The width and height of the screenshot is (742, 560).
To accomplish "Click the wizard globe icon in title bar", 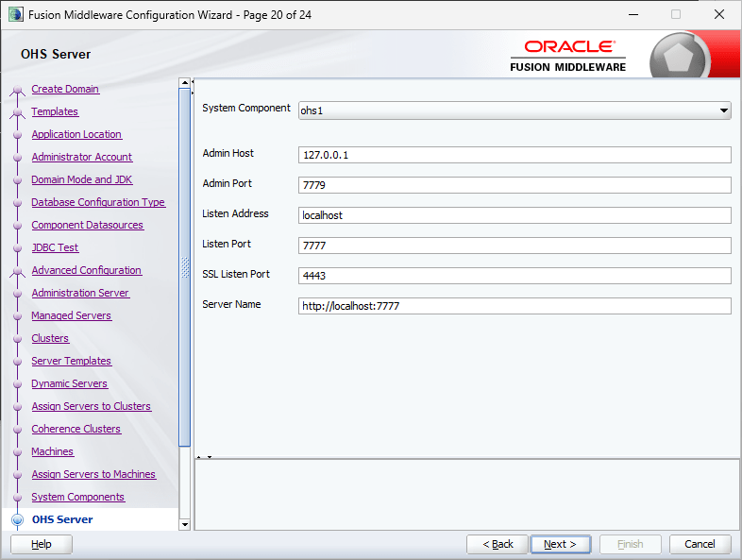I will coord(15,14).
